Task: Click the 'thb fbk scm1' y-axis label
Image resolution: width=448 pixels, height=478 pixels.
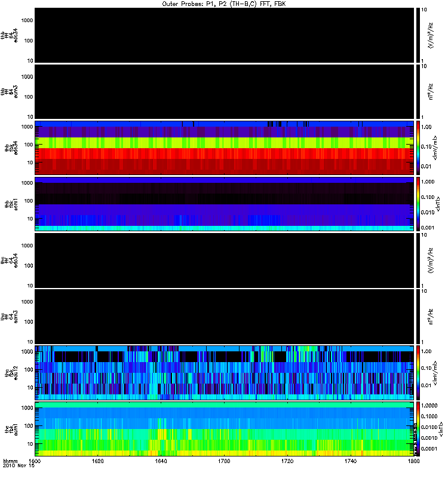Action: pos(11,204)
